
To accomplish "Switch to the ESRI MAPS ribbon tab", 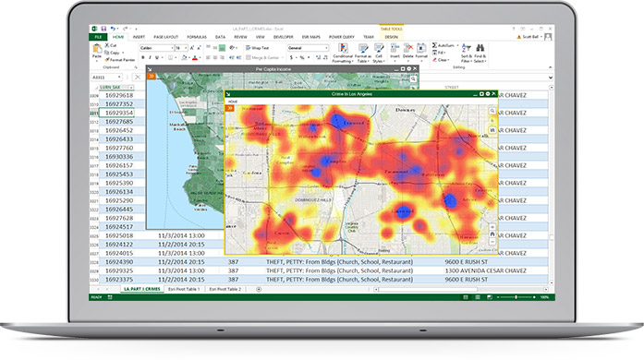I will (310, 37).
